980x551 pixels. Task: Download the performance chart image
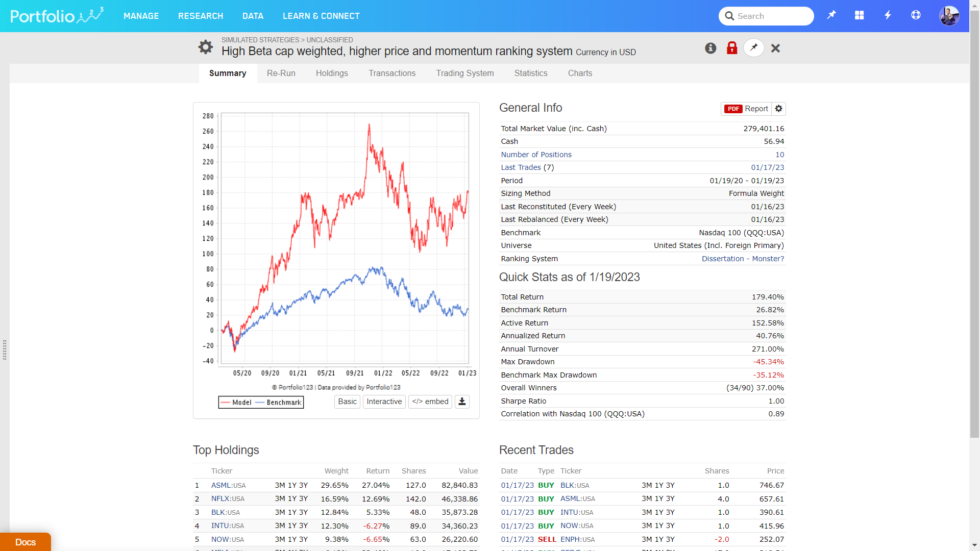462,402
